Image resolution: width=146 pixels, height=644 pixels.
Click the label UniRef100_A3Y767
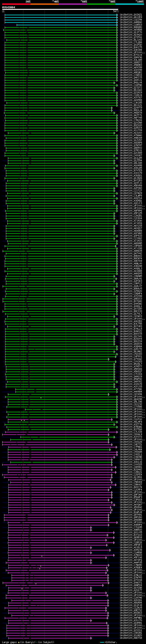pos(131,98)
